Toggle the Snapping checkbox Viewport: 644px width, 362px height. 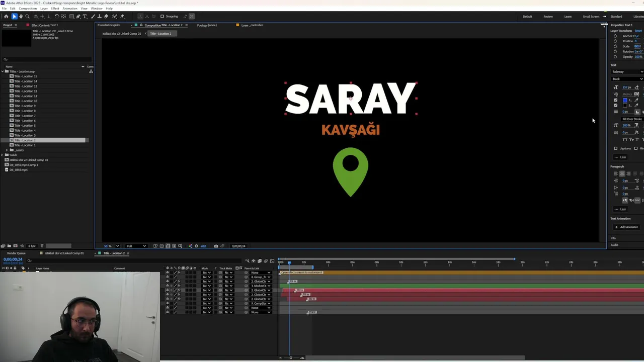(x=162, y=16)
